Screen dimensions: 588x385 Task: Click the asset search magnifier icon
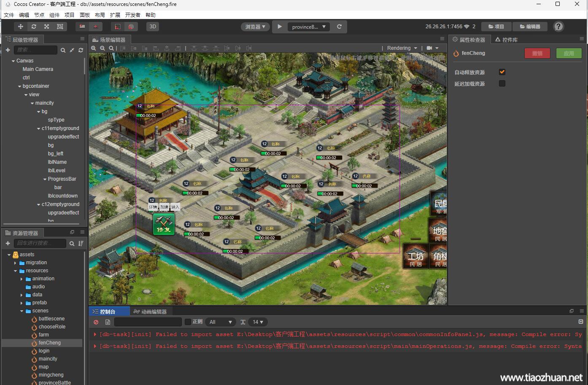(72, 243)
